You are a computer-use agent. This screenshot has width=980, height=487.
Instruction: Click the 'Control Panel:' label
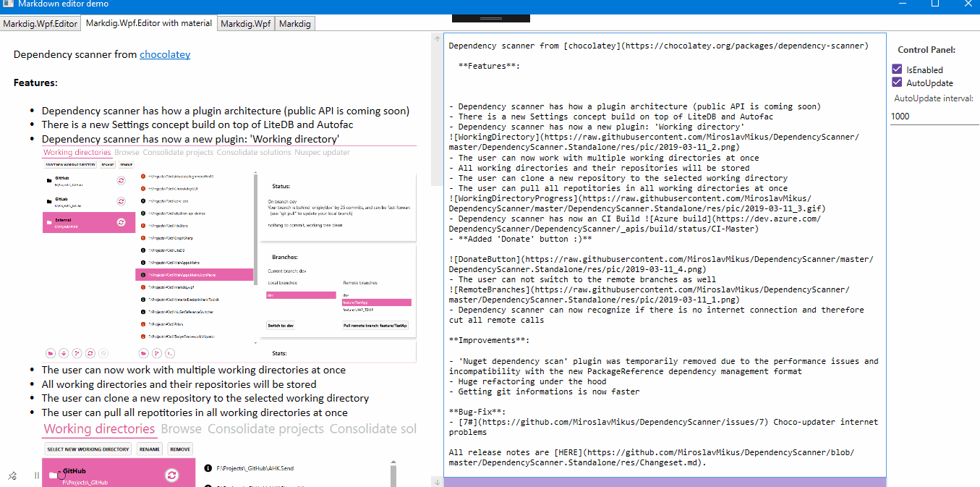coord(926,50)
